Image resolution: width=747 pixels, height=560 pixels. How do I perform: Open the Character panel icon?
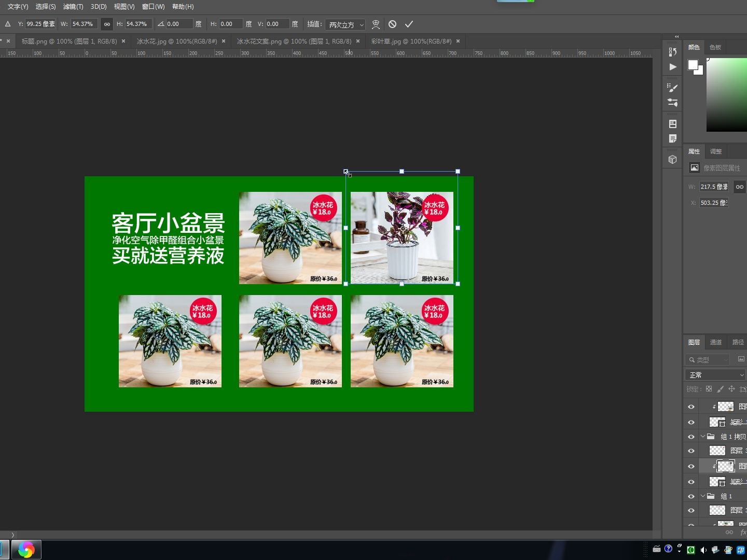672,123
